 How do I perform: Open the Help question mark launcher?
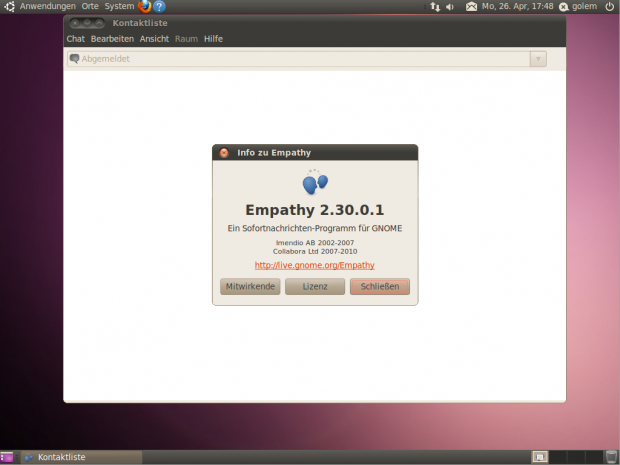[159, 6]
